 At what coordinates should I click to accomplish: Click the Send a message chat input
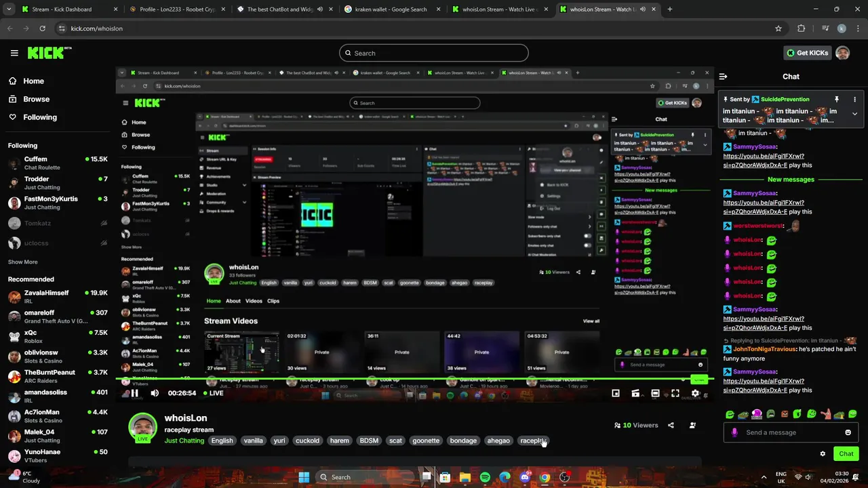791,432
